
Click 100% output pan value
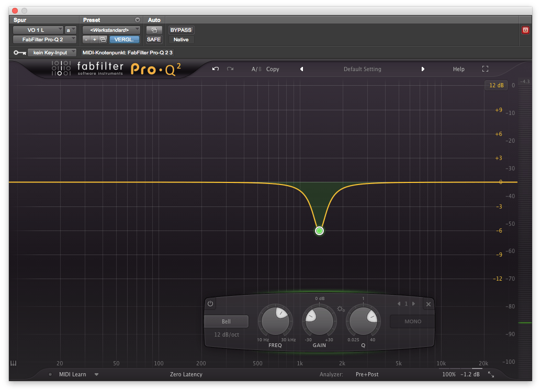(x=449, y=374)
